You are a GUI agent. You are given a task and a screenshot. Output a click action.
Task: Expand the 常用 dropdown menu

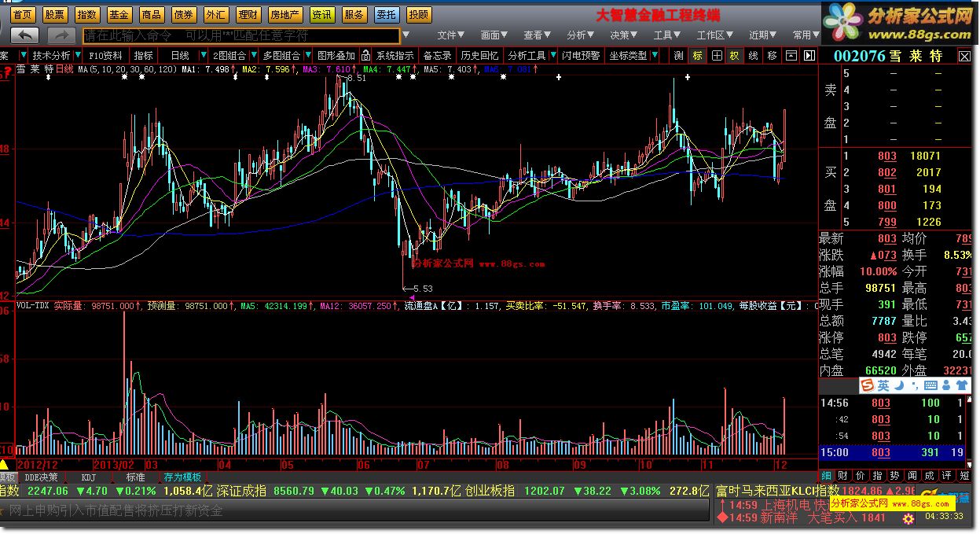point(805,35)
